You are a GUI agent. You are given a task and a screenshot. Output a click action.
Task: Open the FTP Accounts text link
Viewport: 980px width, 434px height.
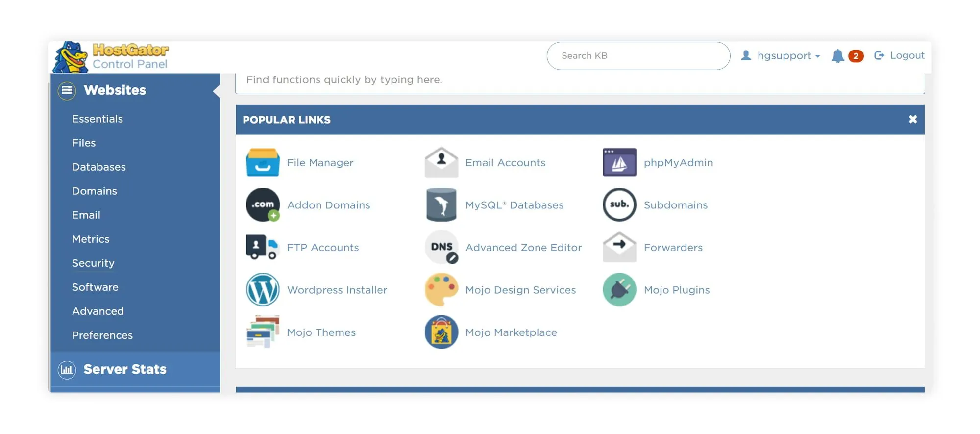(323, 248)
